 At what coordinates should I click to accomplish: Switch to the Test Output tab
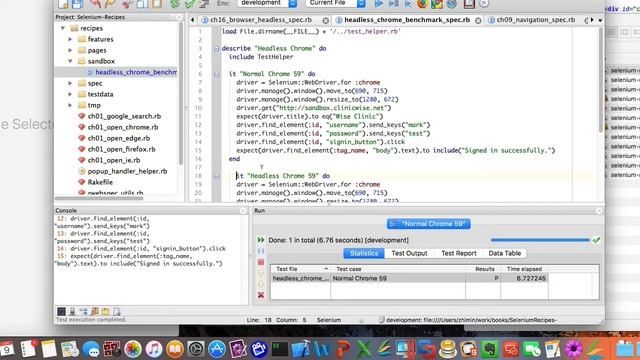(409, 253)
